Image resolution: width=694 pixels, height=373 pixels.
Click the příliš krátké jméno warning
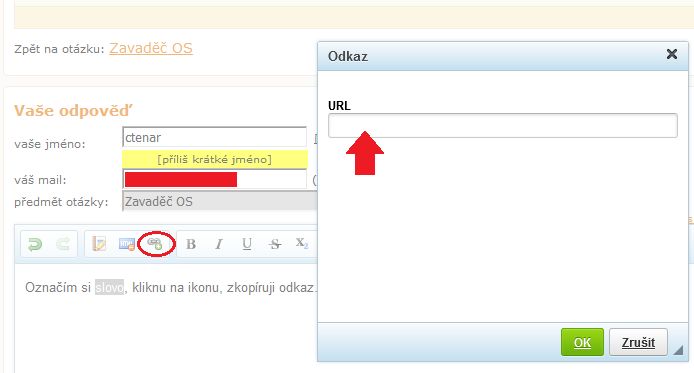[x=215, y=159]
